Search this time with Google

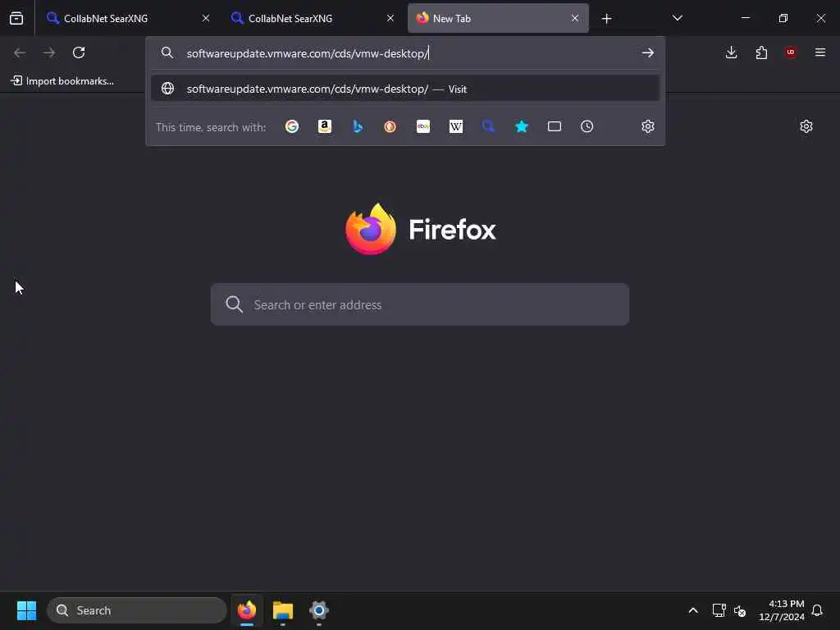292,126
